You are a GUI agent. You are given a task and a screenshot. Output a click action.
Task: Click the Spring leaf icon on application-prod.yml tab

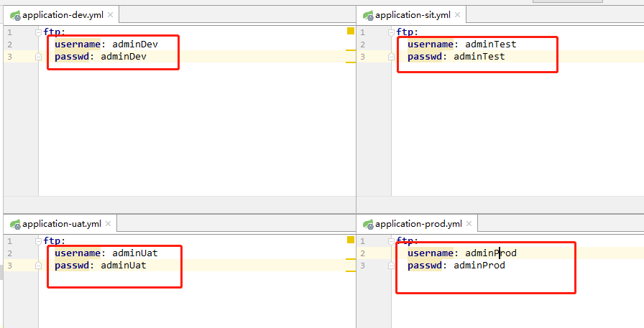pyautogui.click(x=368, y=224)
